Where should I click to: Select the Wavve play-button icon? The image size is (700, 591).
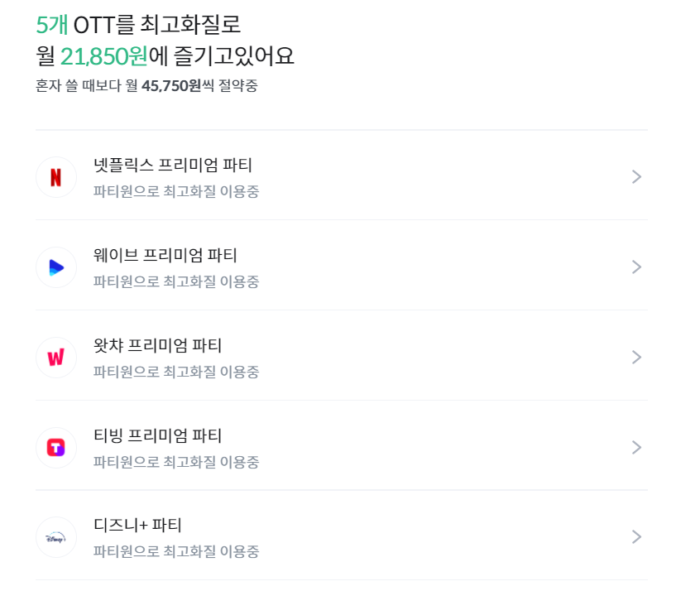(55, 267)
